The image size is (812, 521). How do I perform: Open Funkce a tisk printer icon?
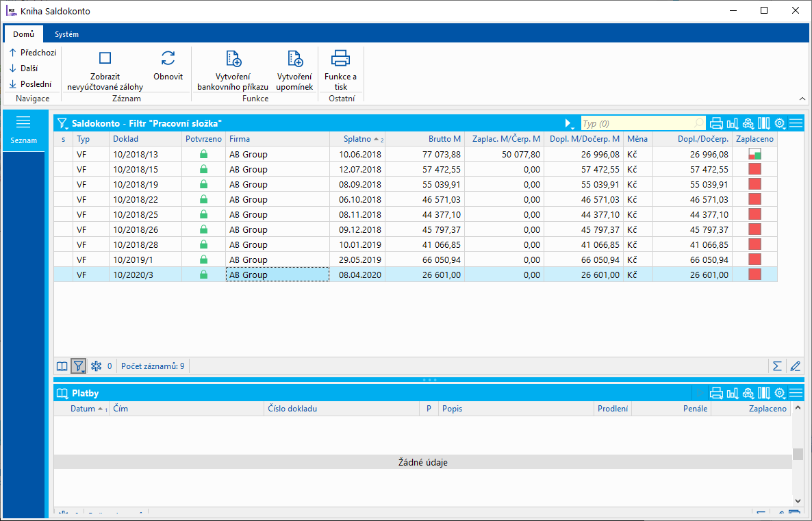click(x=340, y=59)
